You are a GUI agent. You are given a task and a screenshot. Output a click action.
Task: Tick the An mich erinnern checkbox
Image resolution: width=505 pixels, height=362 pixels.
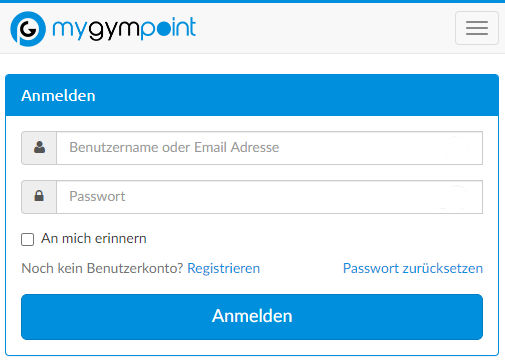pos(27,239)
